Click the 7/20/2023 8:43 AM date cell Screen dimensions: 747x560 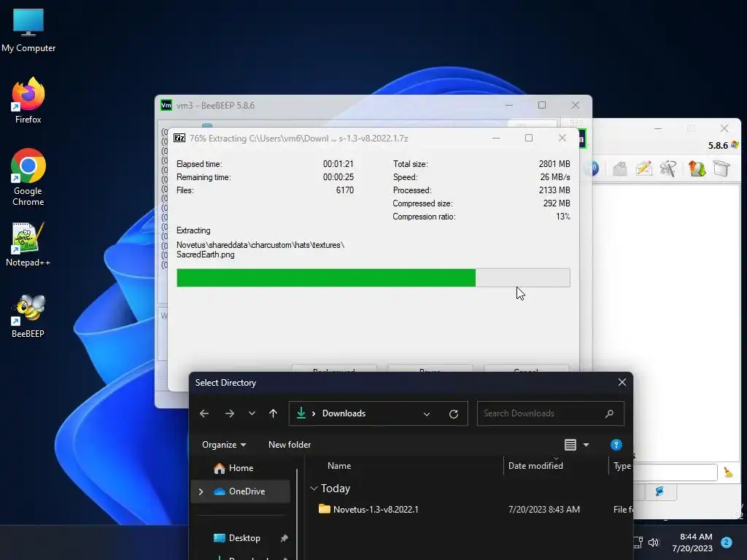(543, 509)
